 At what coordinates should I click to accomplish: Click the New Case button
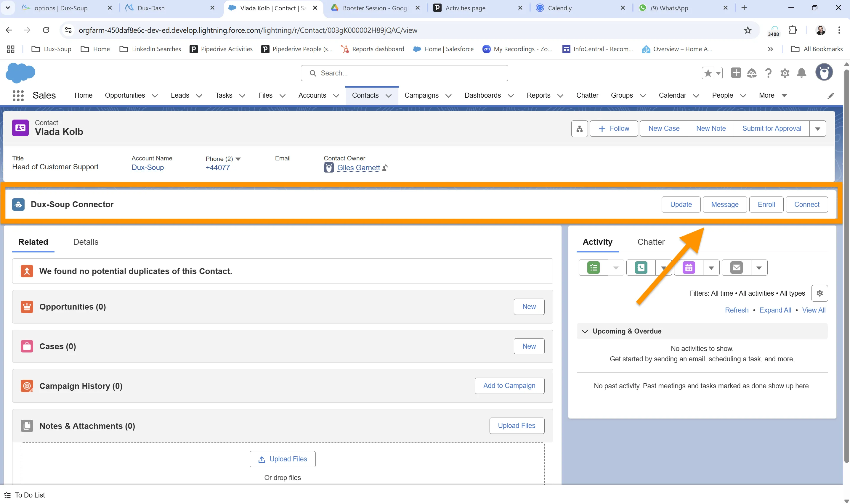[x=663, y=129]
